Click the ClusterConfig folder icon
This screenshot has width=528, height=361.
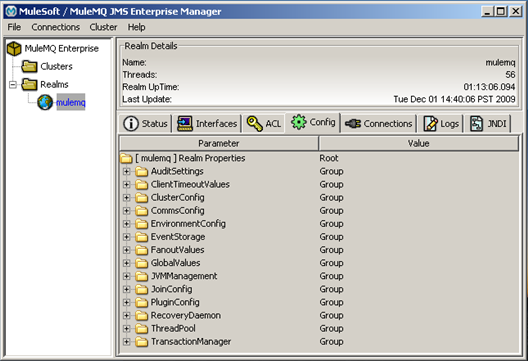(x=141, y=198)
